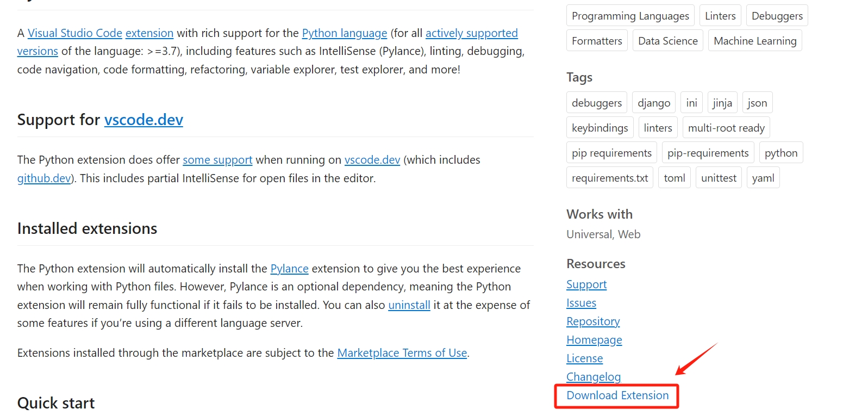Open the Repository link

click(593, 321)
